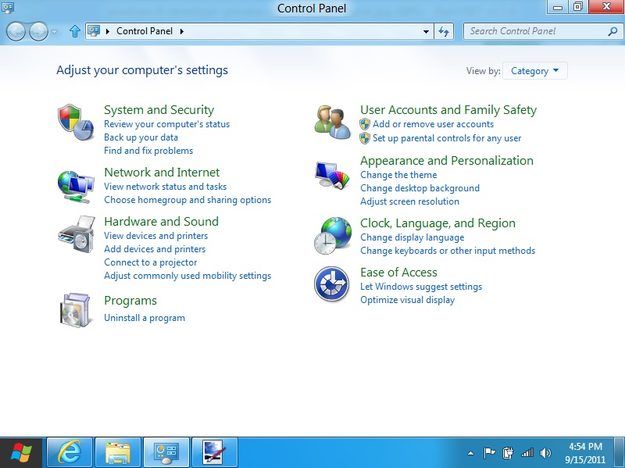This screenshot has height=468, width=625.
Task: Open Ease of Access heading
Action: (399, 272)
